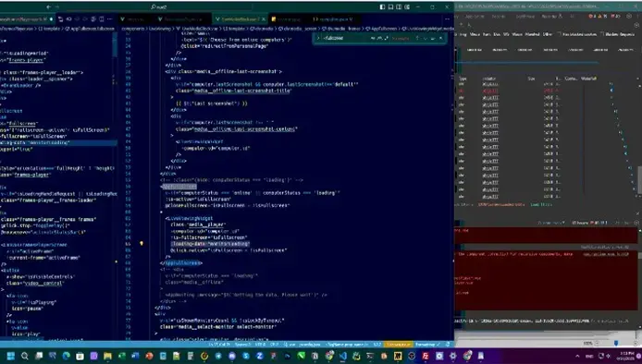
Task: Split the left editor group
Action: pos(102,18)
